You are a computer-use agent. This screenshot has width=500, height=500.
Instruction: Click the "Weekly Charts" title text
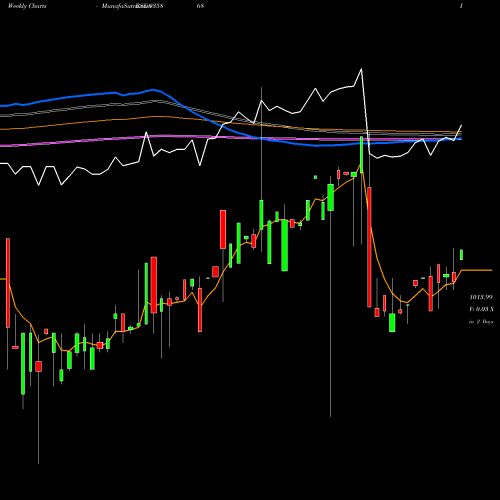pos(27,6)
